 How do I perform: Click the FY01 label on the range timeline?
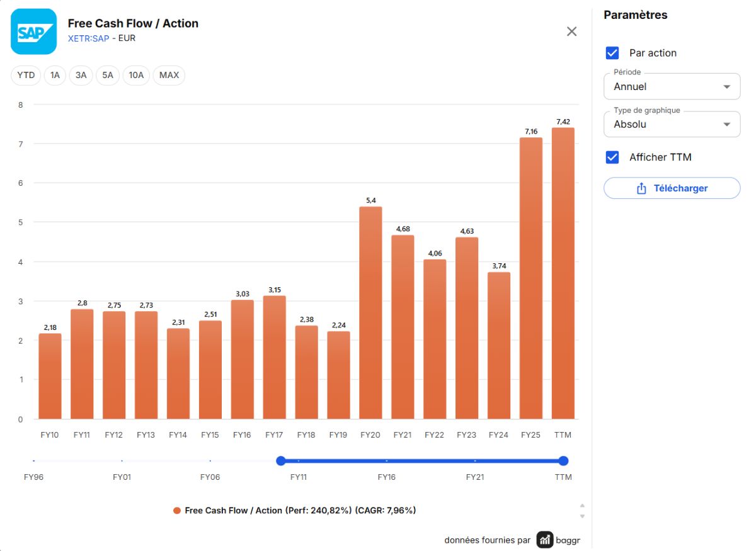click(122, 477)
